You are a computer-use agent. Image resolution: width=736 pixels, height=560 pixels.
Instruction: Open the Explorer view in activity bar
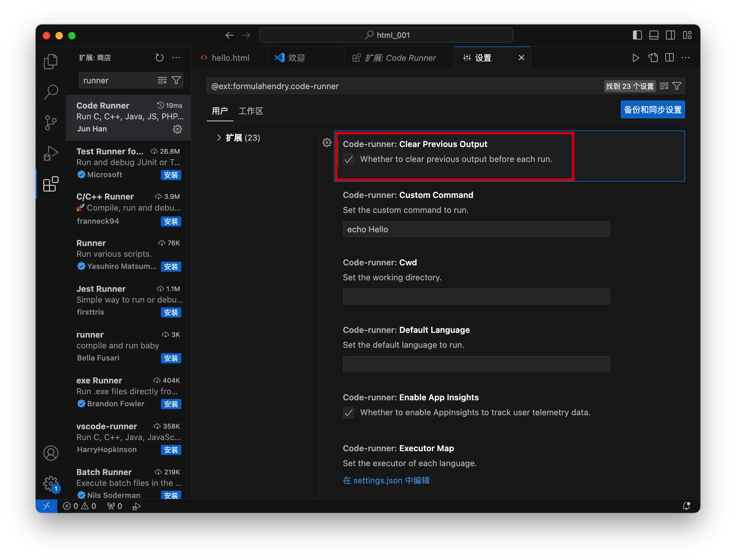click(51, 62)
